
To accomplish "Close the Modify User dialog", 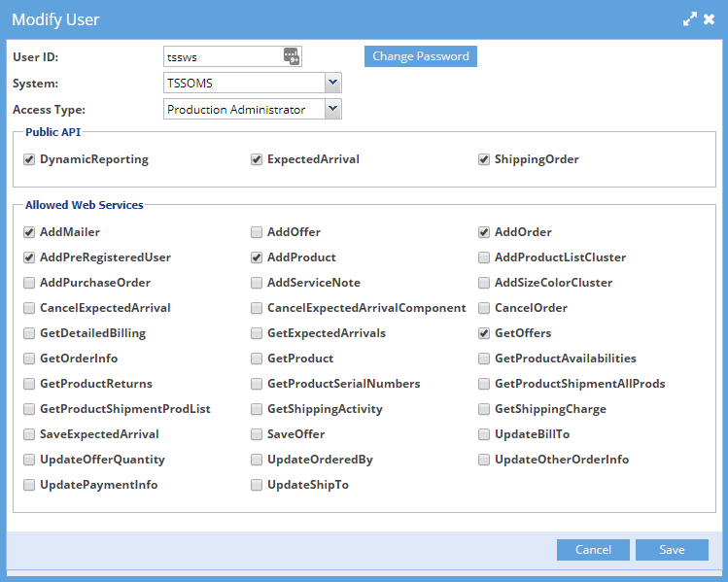I will point(710,18).
